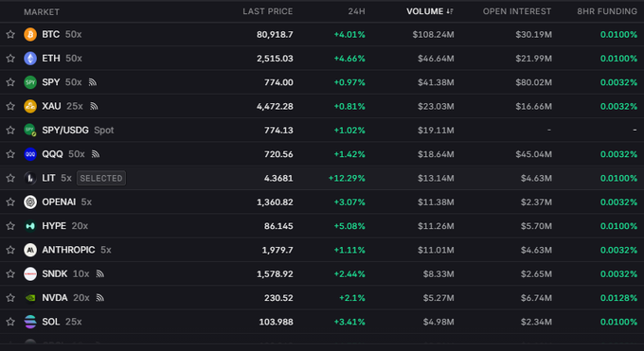Click HYPE 24H change +5.08%

pos(349,226)
